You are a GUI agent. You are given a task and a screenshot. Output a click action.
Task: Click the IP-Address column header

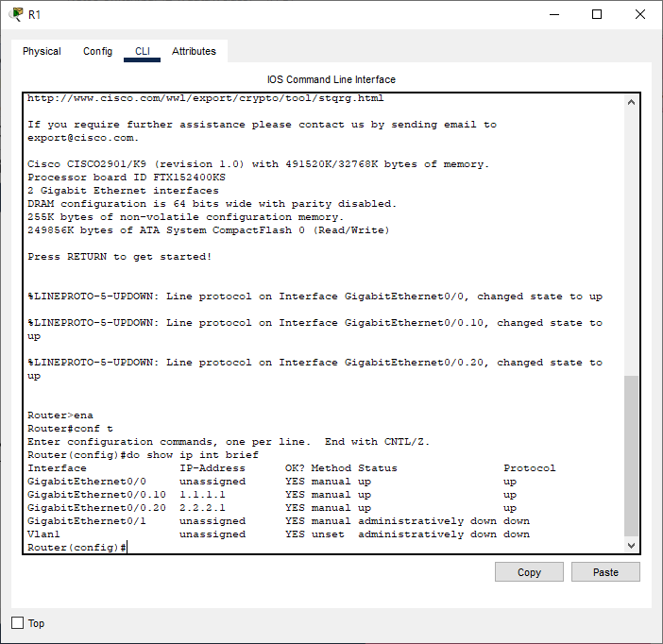pos(212,468)
